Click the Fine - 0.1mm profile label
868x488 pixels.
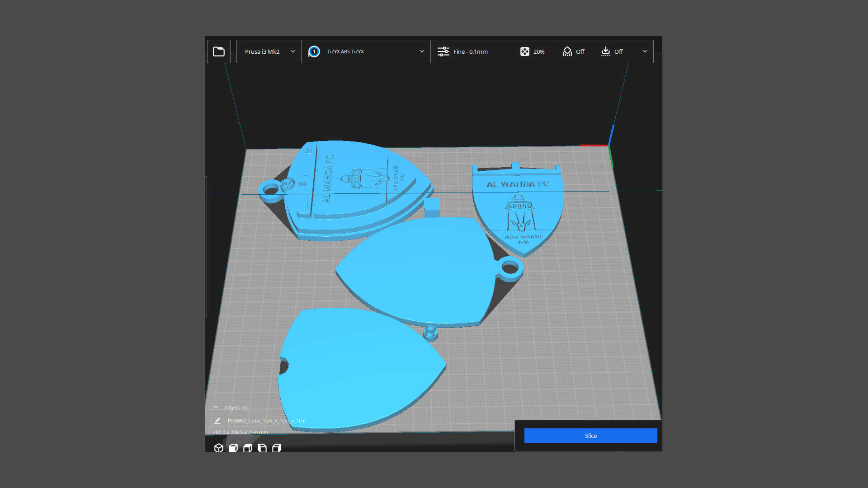coord(470,52)
